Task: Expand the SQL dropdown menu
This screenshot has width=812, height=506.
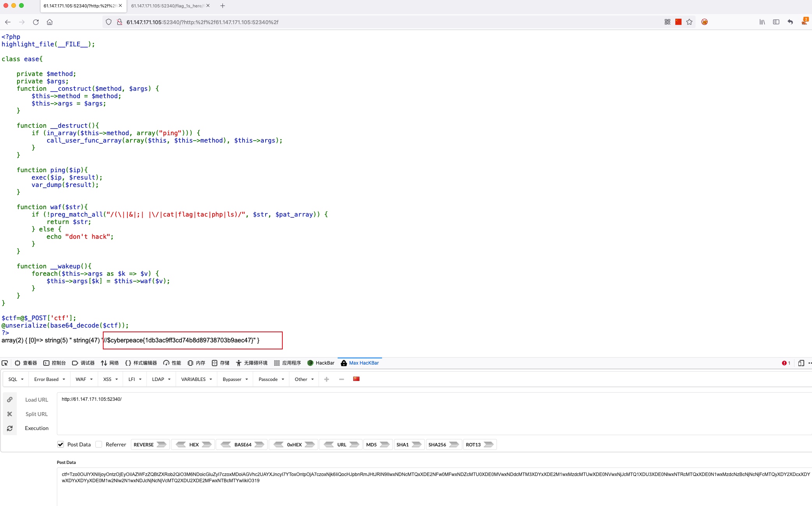Action: click(16, 379)
